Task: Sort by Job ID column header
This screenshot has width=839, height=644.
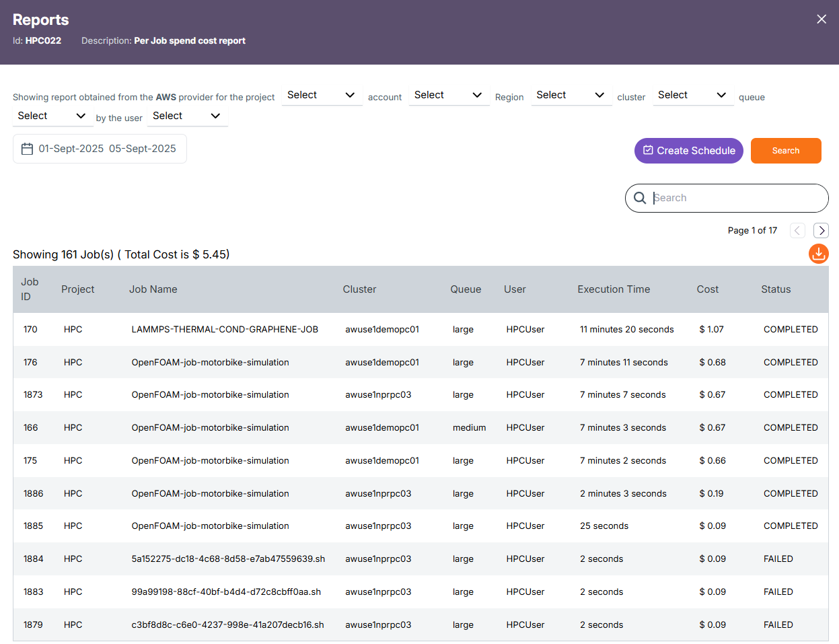Action: point(30,289)
